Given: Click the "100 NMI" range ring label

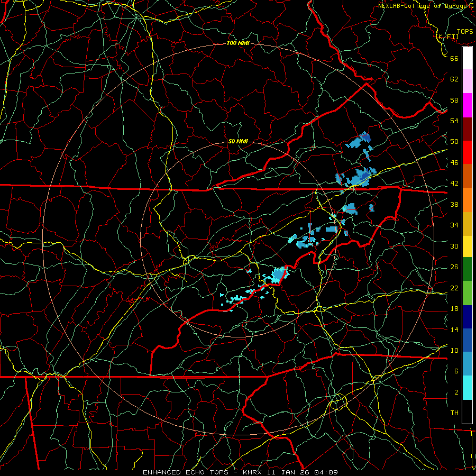Looking at the screenshot, I should (238, 43).
